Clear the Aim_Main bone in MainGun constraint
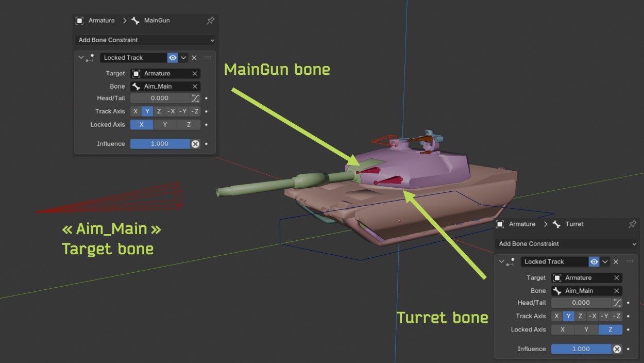Screen dimensions: 644x363 [x=195, y=87]
